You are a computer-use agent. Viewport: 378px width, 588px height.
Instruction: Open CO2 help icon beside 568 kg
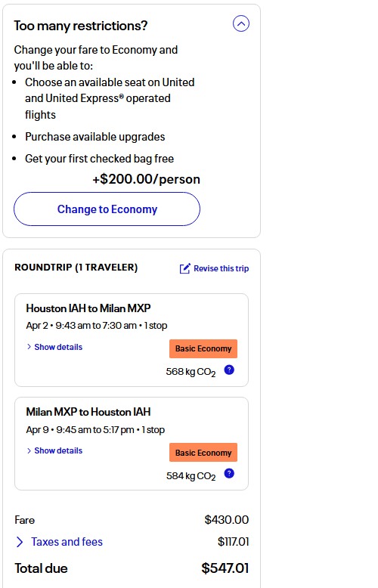[229, 370]
